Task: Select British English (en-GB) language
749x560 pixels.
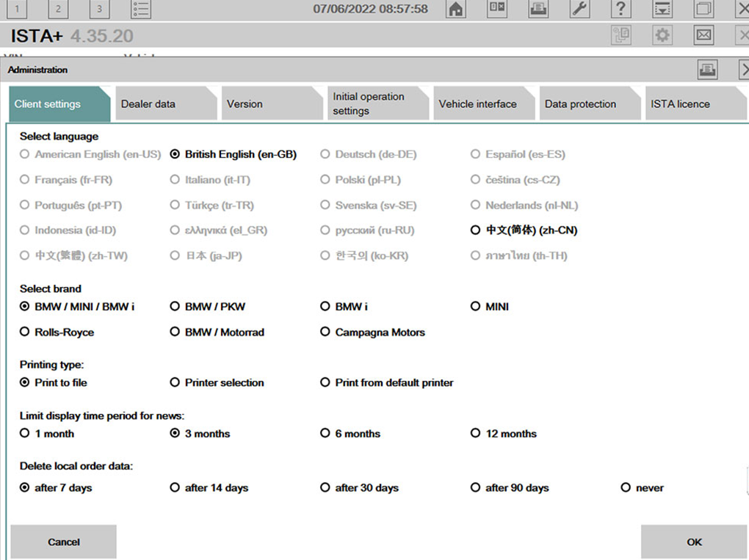Action: coord(233,154)
